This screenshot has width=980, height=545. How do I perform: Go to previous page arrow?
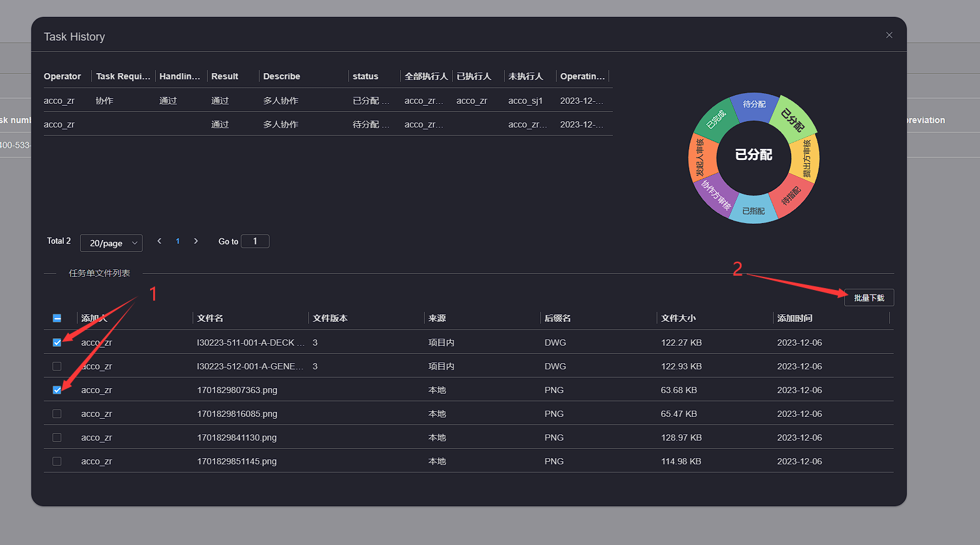coord(159,241)
